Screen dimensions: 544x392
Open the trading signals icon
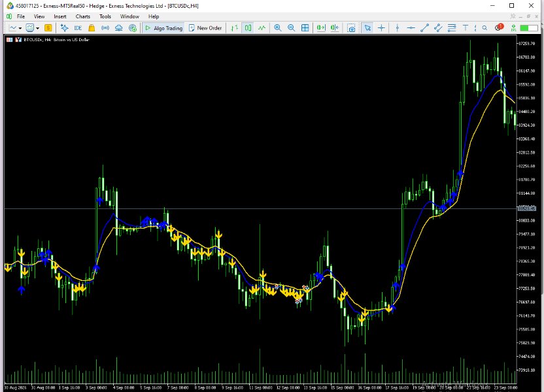pyautogui.click(x=105, y=27)
